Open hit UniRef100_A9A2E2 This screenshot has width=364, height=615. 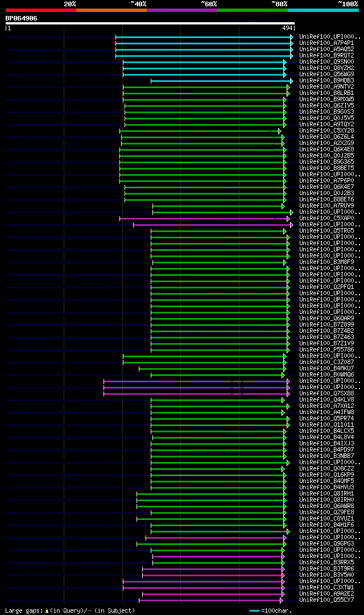pos(326,594)
